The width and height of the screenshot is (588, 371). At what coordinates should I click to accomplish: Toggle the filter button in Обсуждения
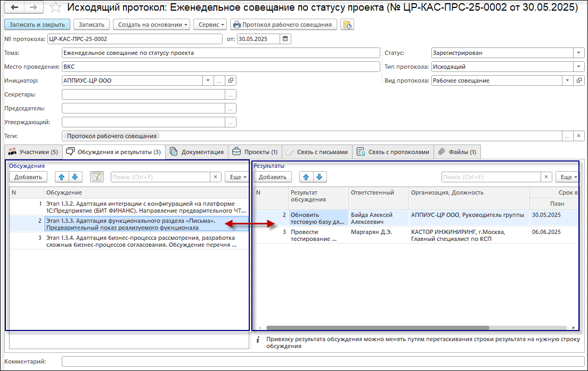tap(96, 177)
